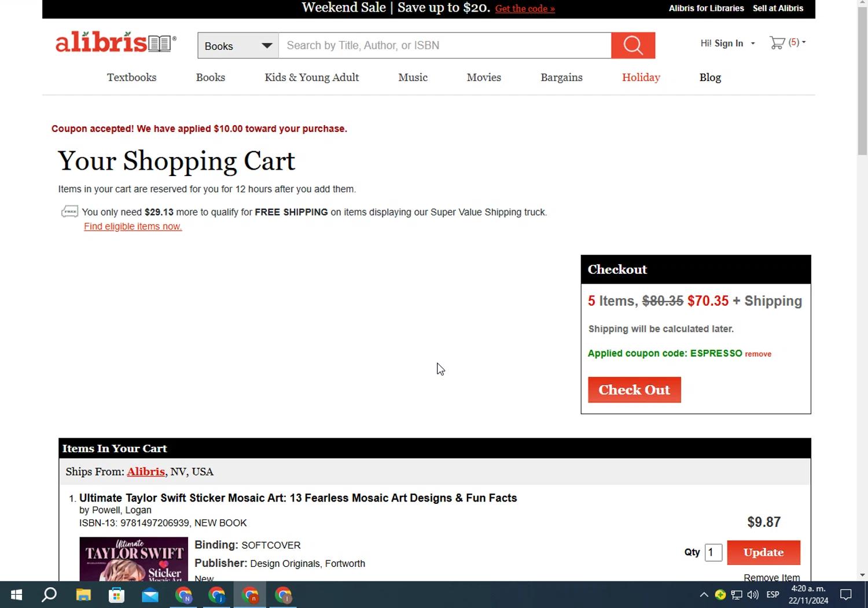Open Movies menu
Screen dimensions: 868x608
[x=484, y=77]
